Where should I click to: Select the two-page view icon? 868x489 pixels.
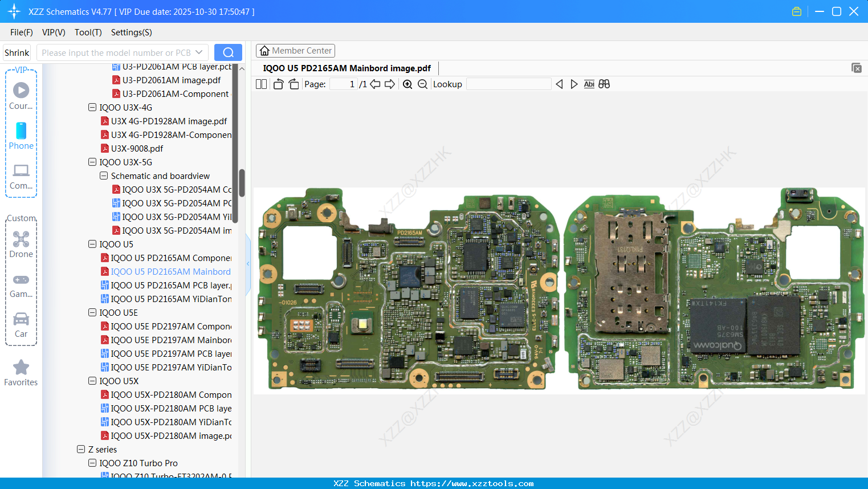pos(261,84)
